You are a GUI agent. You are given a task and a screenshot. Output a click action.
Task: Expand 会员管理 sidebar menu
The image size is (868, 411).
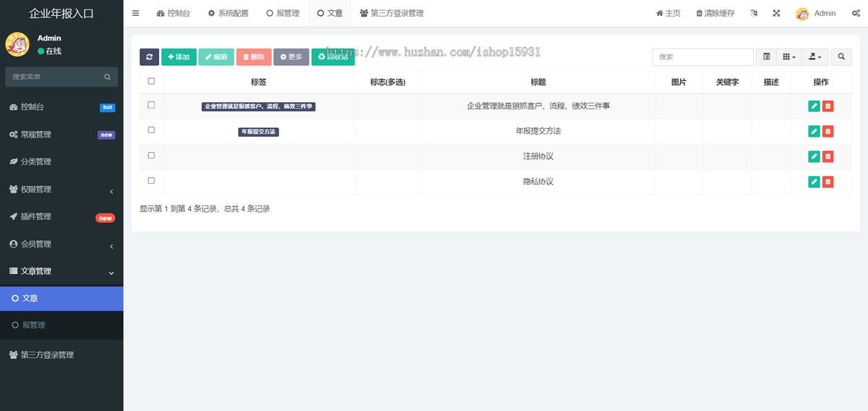pos(61,245)
